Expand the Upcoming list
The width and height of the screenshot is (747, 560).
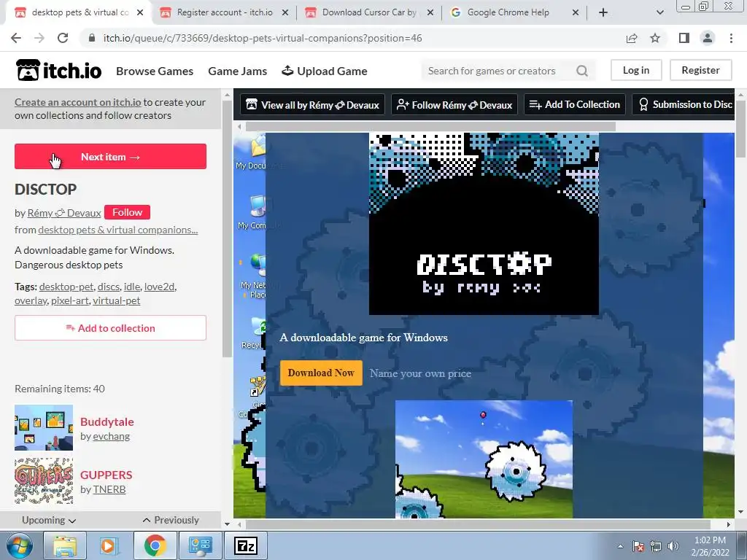click(x=49, y=520)
